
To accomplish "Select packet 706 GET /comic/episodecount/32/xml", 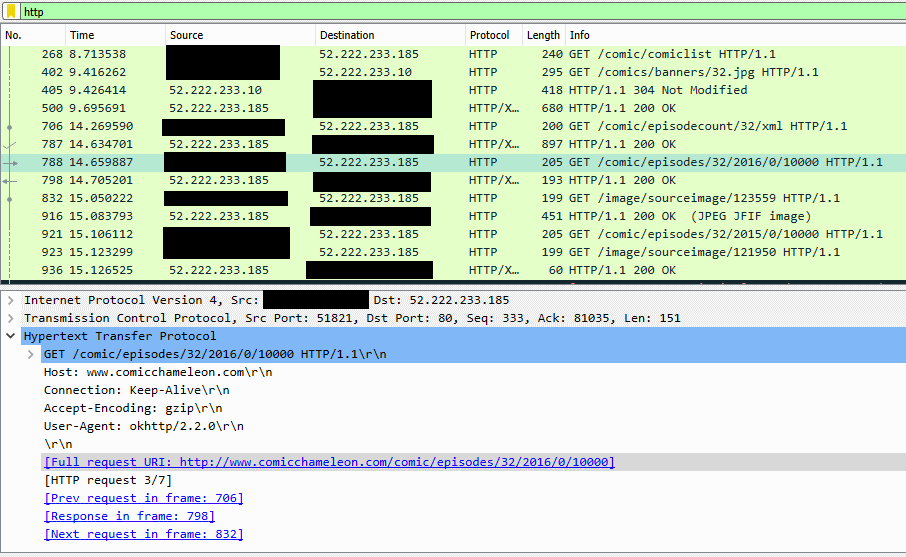I will pos(453,126).
